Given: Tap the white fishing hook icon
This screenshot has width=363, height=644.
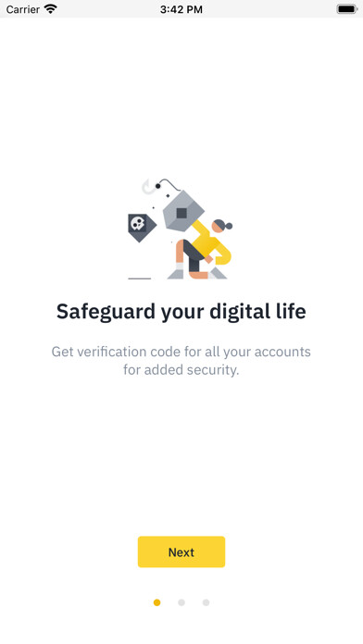Looking at the screenshot, I should pyautogui.click(x=147, y=187).
